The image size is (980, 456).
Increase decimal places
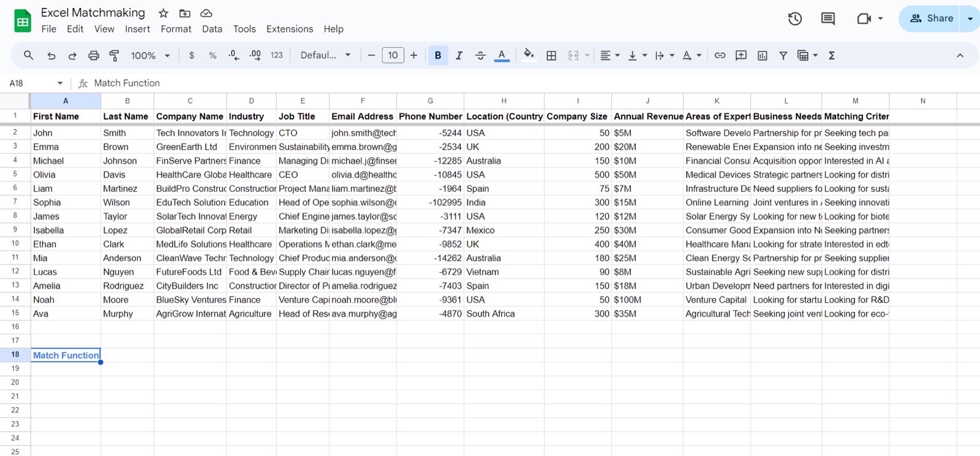click(x=255, y=55)
